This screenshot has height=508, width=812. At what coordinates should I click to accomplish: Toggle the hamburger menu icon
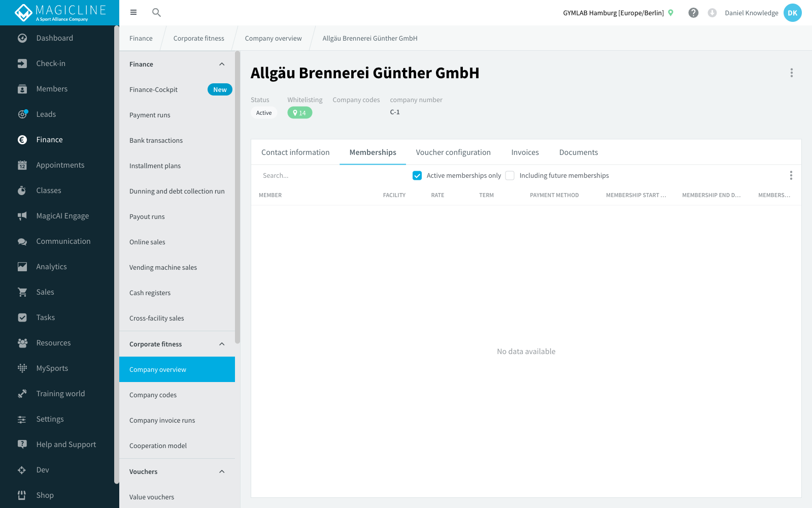(x=133, y=12)
